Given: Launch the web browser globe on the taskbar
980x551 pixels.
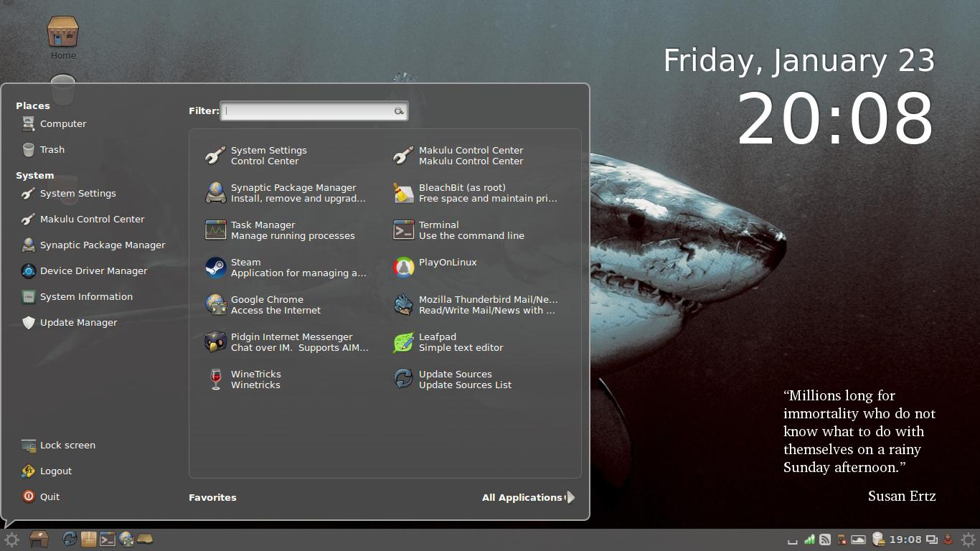Looking at the screenshot, I should (126, 540).
